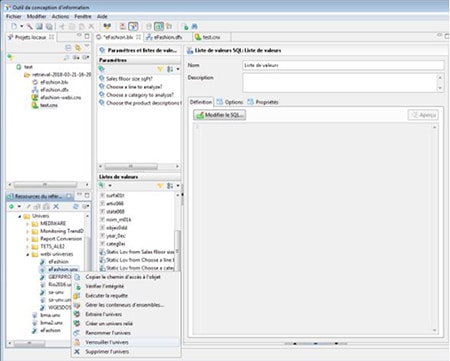Switch to the Définition tab
Viewport: 450px width, 361px height.
point(201,102)
